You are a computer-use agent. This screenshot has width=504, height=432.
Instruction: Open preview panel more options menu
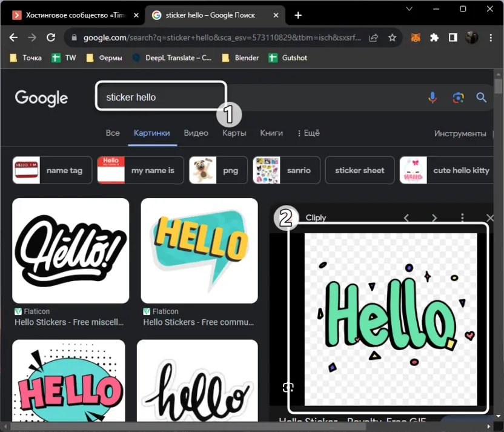tap(462, 218)
